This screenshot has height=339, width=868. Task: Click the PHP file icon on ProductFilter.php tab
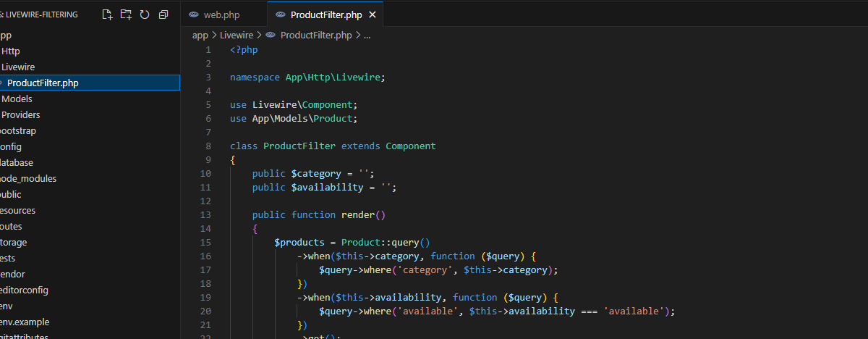tap(281, 14)
